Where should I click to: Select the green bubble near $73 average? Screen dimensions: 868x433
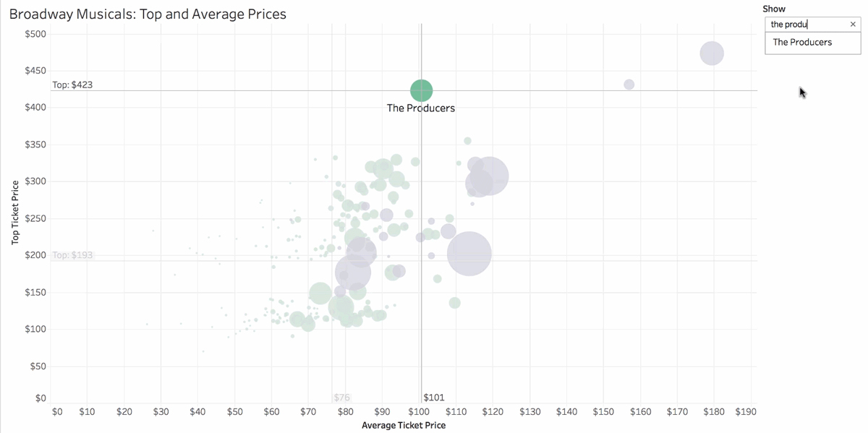click(x=320, y=294)
